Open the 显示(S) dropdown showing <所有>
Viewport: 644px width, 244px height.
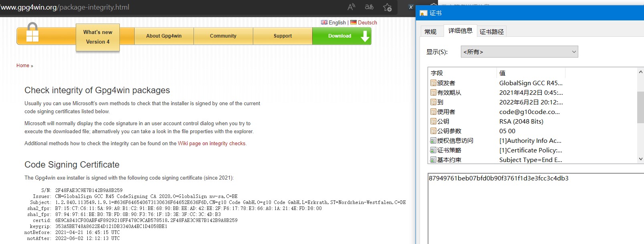pos(519,52)
